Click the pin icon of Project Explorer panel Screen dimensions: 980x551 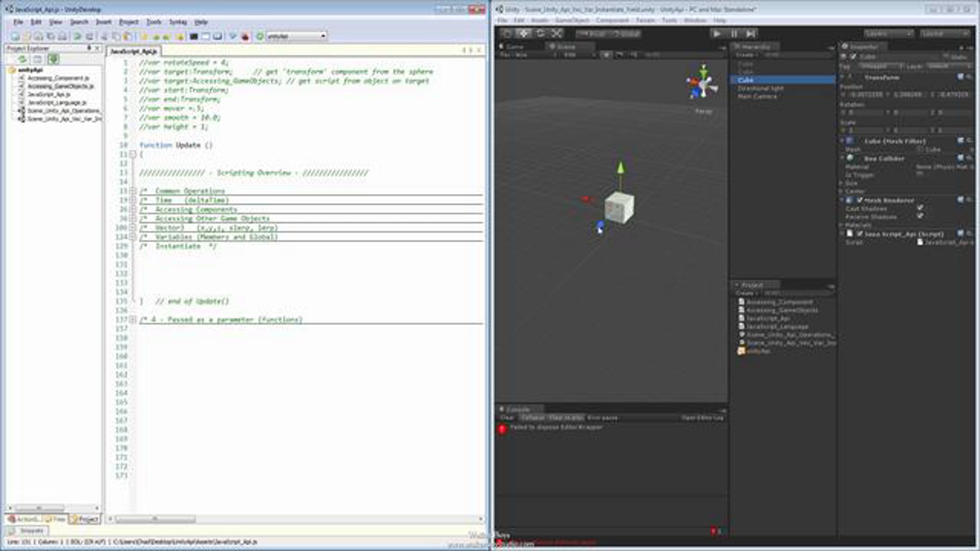tap(89, 48)
